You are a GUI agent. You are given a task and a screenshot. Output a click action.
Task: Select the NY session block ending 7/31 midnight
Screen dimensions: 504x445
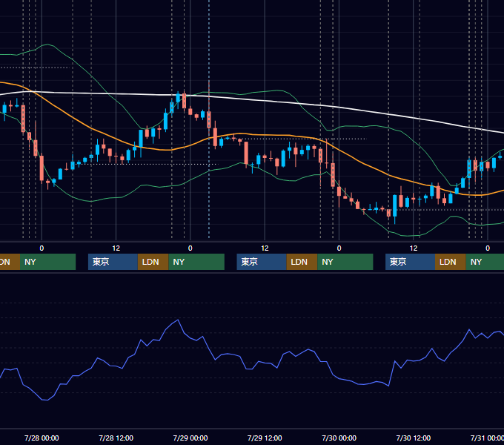click(x=485, y=262)
